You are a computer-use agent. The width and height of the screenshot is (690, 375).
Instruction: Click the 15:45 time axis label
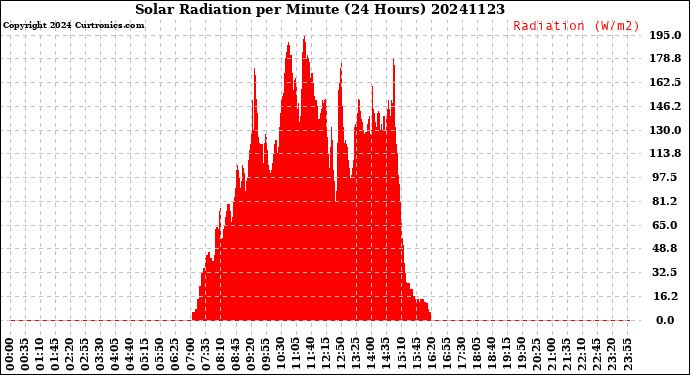[x=416, y=355]
